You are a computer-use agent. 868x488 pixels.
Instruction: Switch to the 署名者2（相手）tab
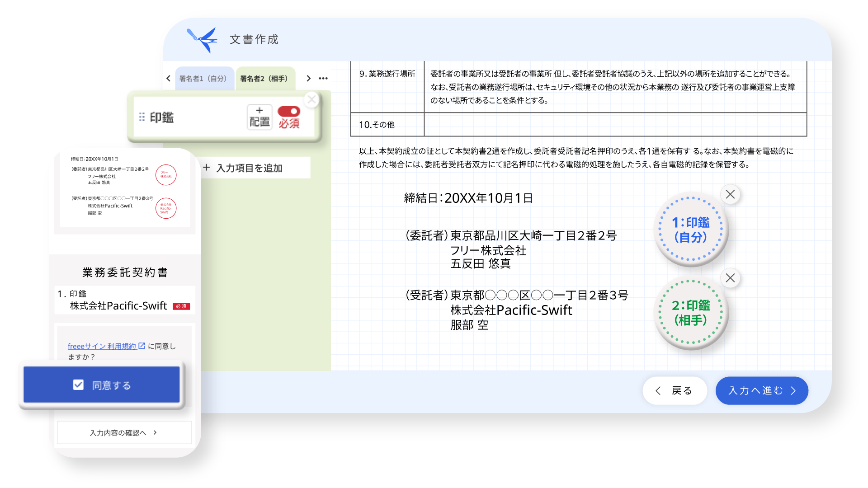[265, 78]
